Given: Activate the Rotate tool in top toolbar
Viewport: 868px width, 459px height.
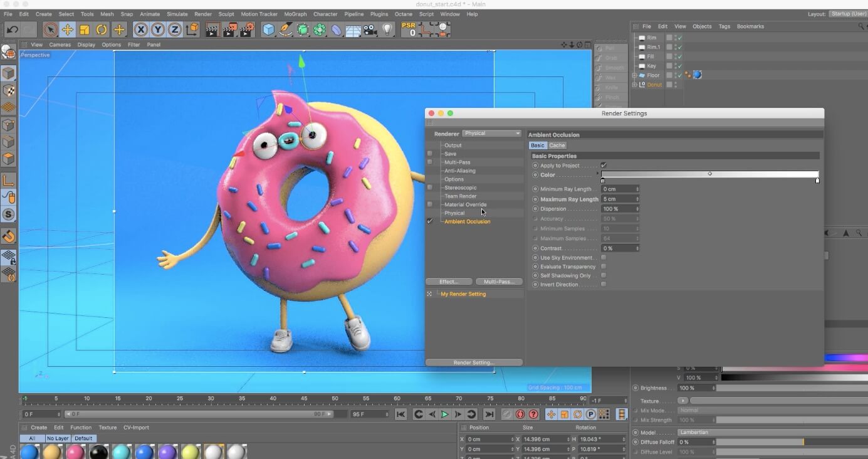Looking at the screenshot, I should coord(102,29).
